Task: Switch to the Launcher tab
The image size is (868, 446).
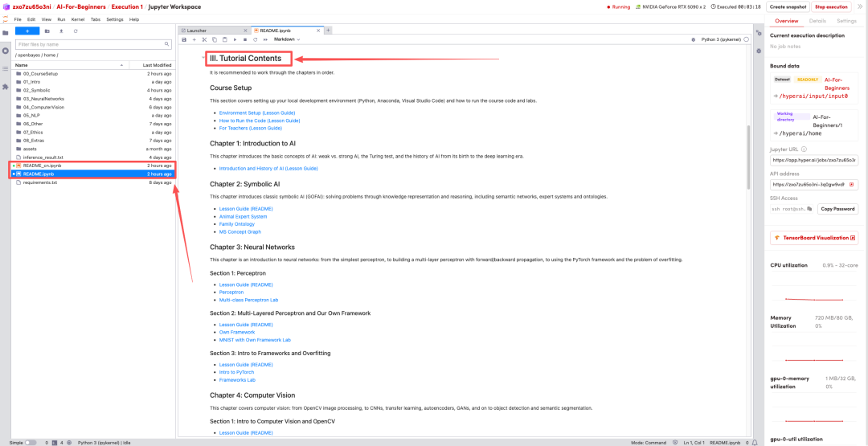Action: 213,31
